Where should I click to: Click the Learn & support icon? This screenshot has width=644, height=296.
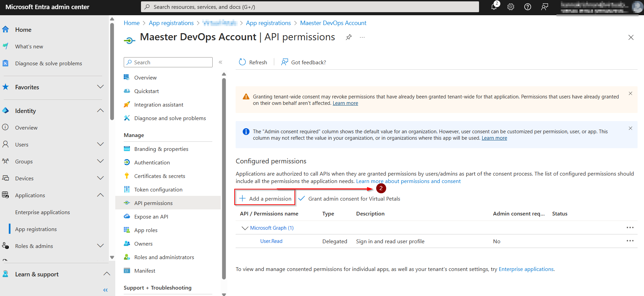click(x=5, y=274)
